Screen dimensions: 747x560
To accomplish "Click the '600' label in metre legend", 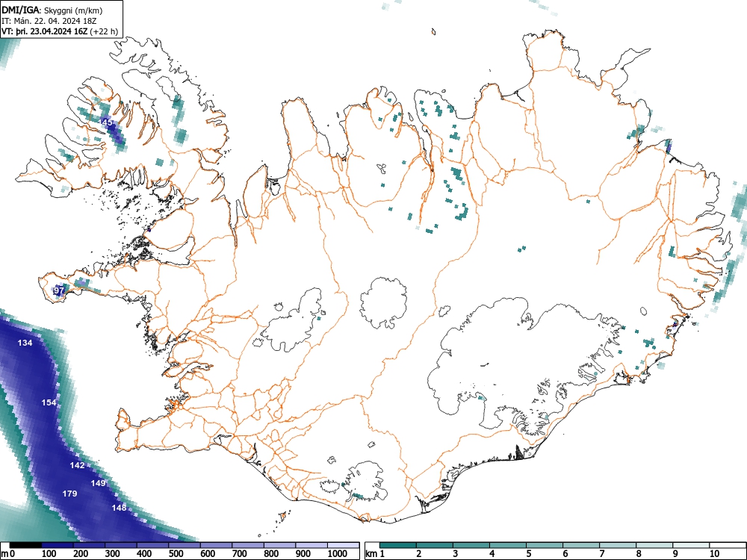I will (x=208, y=554).
